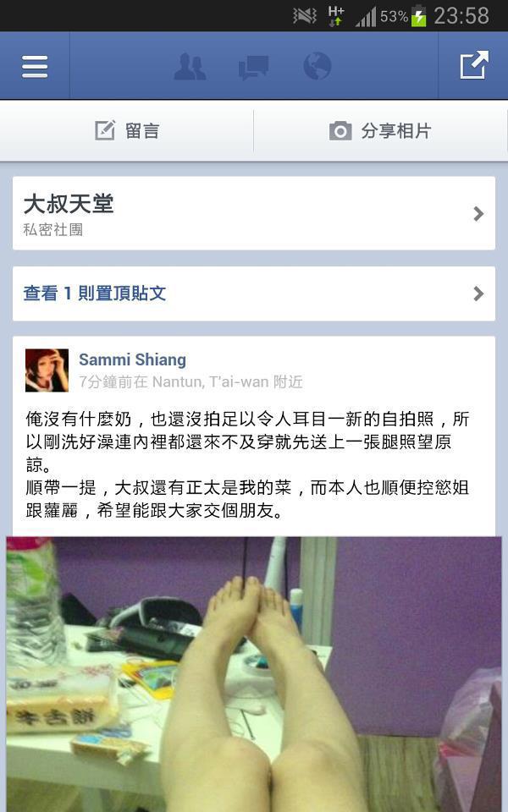Screen dimensions: 508x812
Task: Open the messages chat icon
Action: coord(253,68)
